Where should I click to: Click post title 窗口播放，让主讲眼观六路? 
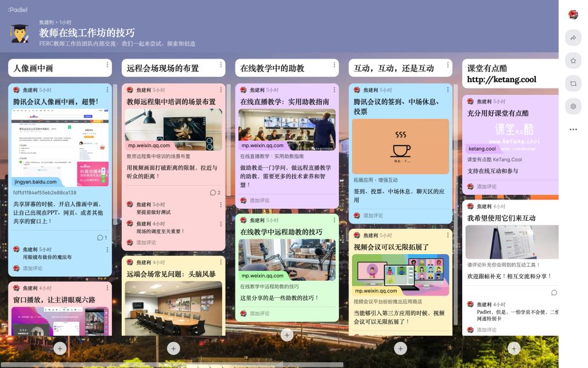click(x=55, y=300)
